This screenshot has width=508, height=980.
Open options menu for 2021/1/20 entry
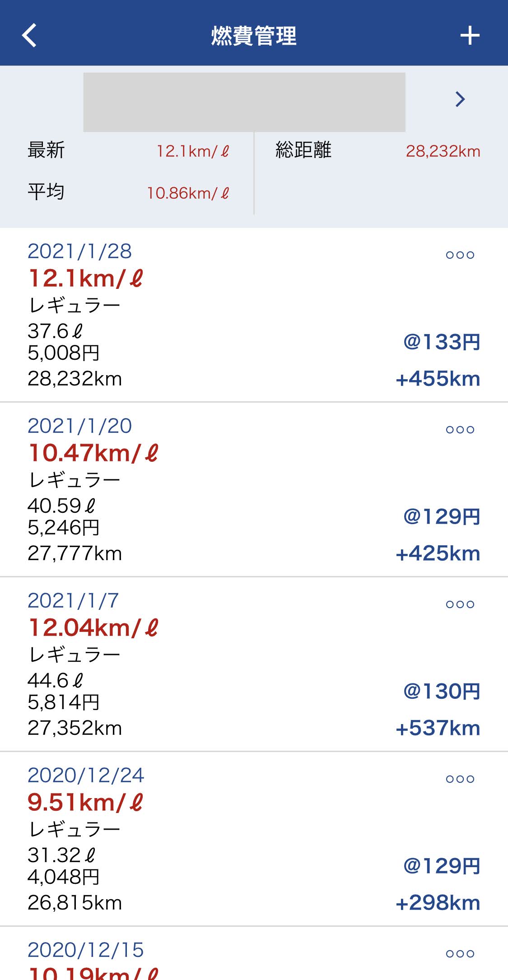pos(460,430)
